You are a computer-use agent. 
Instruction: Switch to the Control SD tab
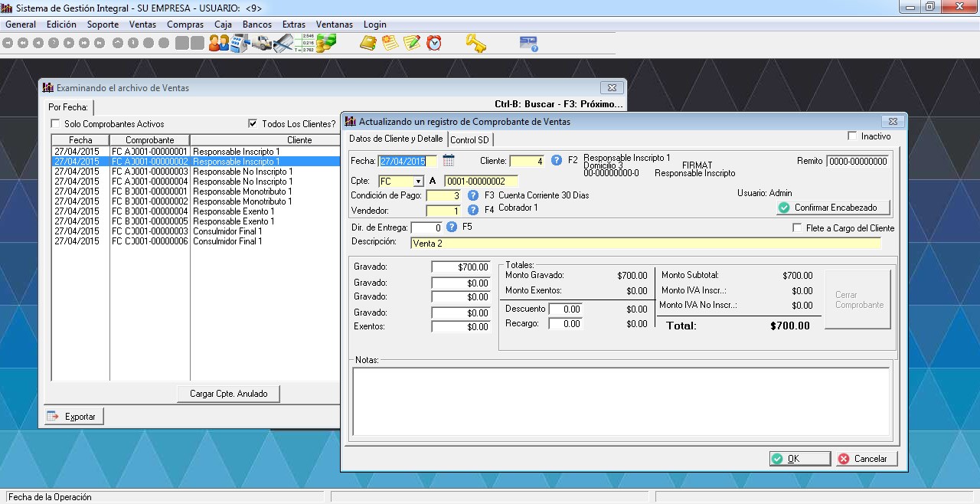[469, 140]
